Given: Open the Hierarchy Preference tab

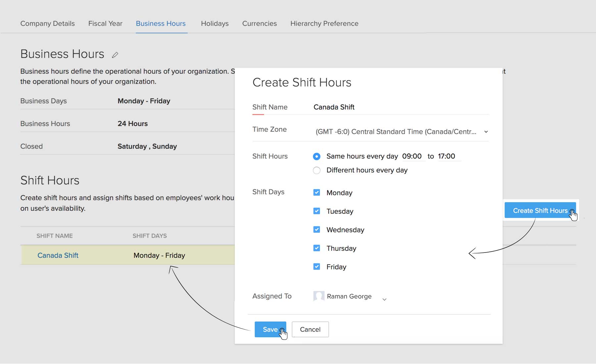Looking at the screenshot, I should click(324, 23).
